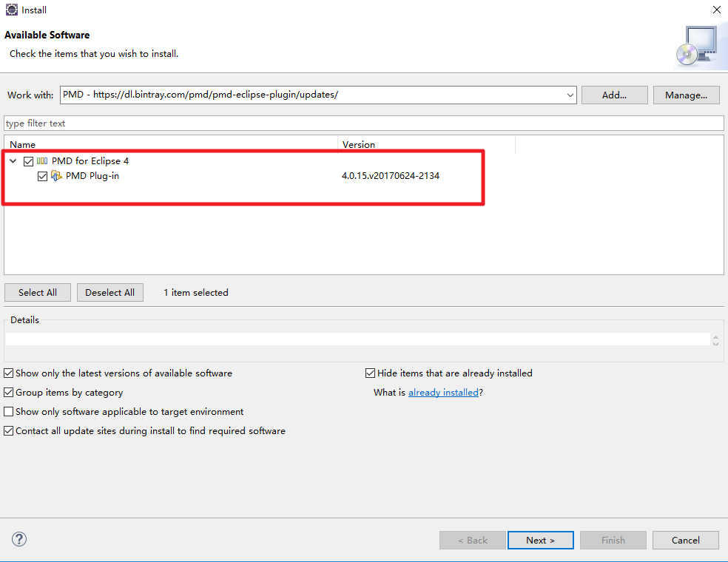This screenshot has height=562, width=728.
Task: Click the Details area down arrow
Action: (715, 344)
